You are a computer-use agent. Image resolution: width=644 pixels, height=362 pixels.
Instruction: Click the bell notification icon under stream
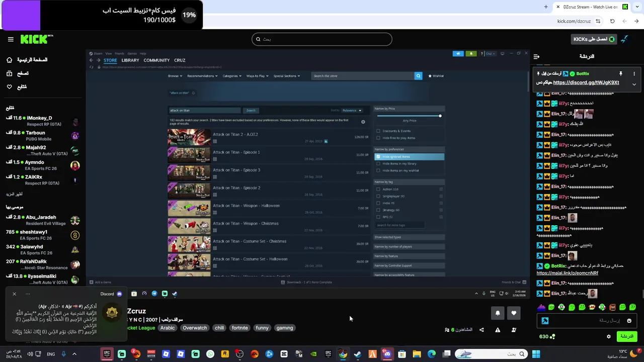coord(498,313)
